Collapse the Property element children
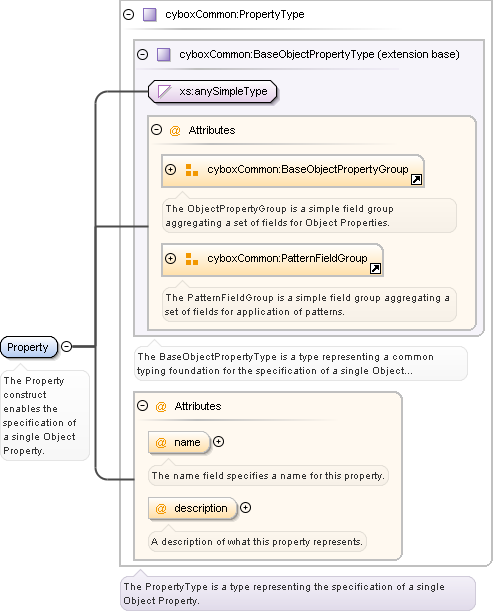The width and height of the screenshot is (494, 614). click(x=67, y=347)
